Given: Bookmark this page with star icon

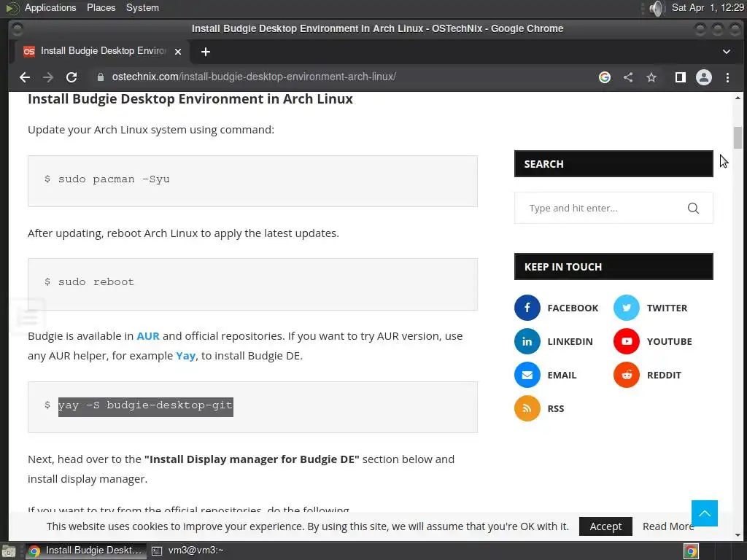Looking at the screenshot, I should click(x=651, y=77).
